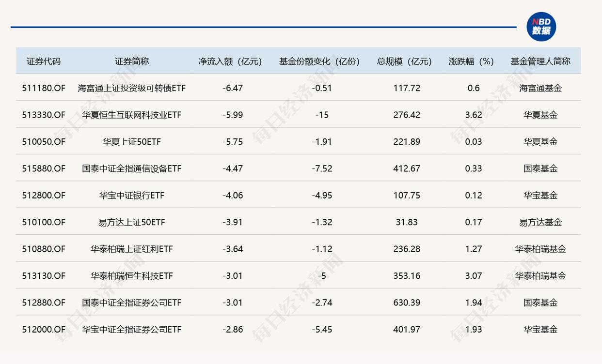Select code 513130.OF
This screenshot has width=602, height=364.
[x=44, y=276]
